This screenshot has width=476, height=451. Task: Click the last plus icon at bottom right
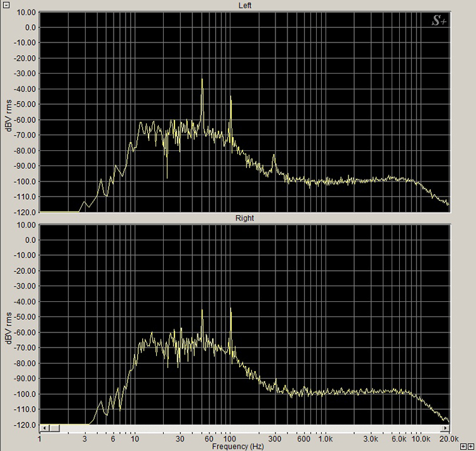pos(471,447)
